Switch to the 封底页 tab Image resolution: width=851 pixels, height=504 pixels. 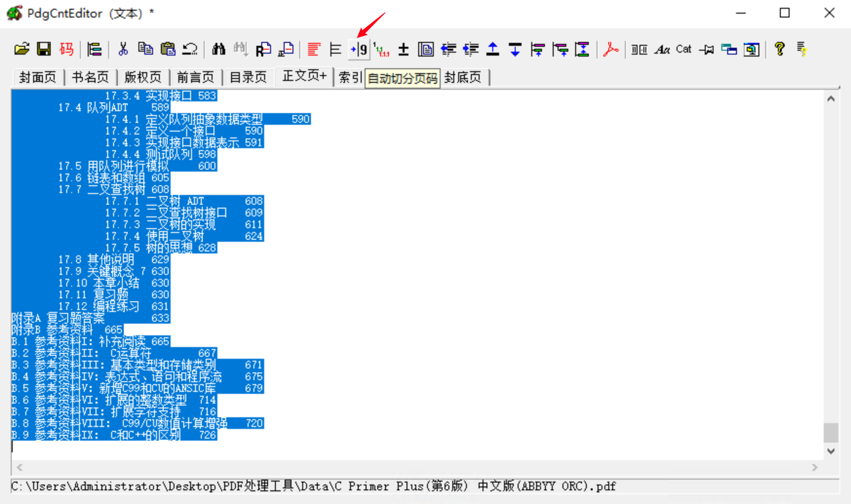pos(463,78)
